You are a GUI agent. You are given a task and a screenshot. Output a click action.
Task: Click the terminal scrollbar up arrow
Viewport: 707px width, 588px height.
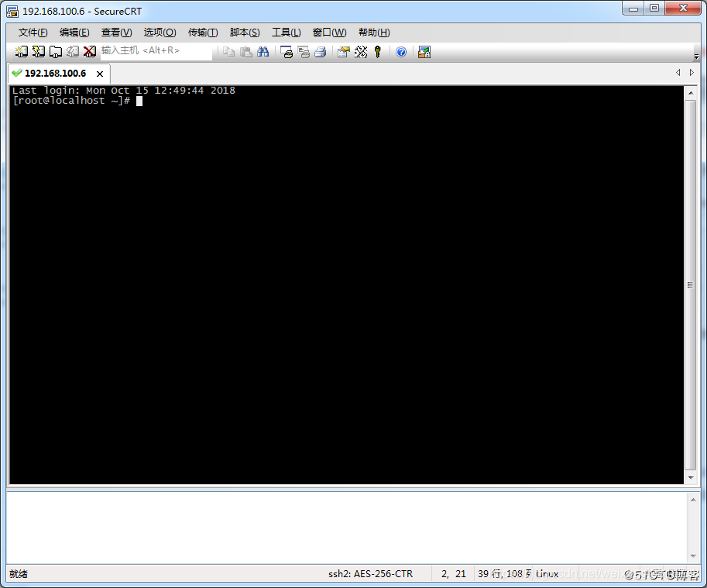690,93
